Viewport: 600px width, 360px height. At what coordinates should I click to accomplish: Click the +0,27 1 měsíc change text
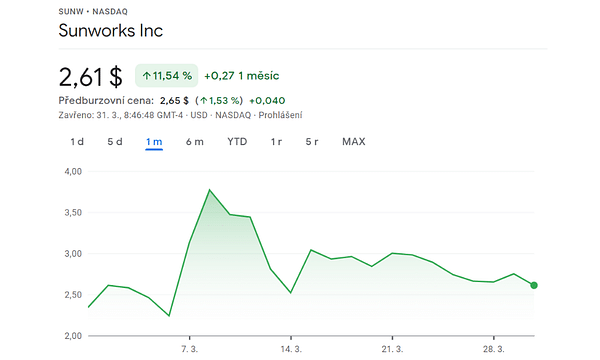coord(241,76)
